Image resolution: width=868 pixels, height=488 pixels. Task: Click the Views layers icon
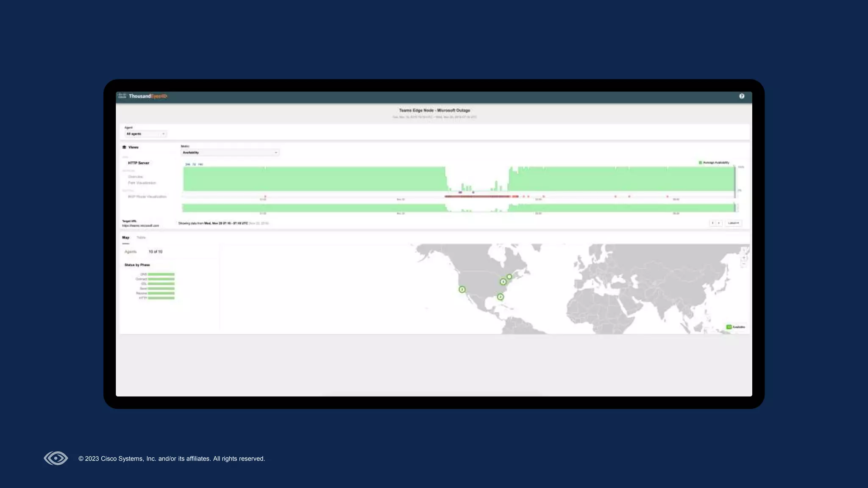[x=124, y=147]
